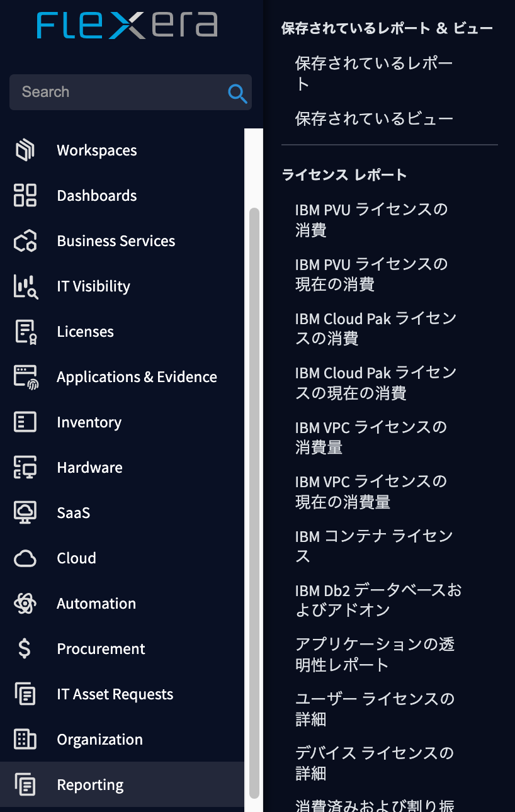
Task: Open the Organization menu entry
Action: click(x=99, y=739)
